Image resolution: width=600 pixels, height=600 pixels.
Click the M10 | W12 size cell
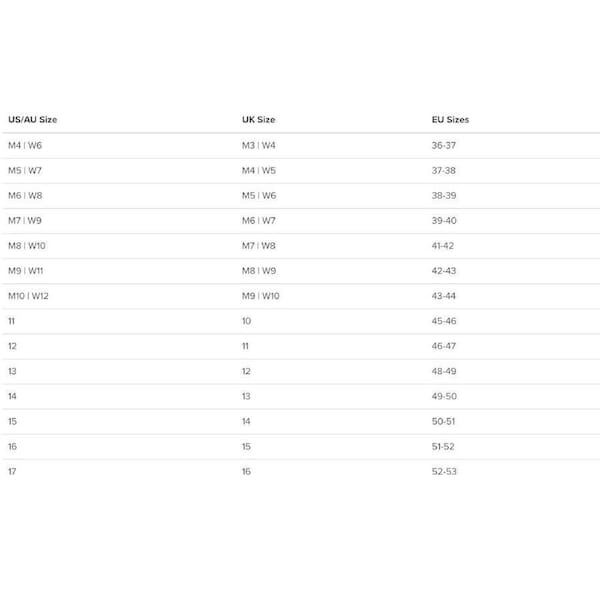[28, 296]
